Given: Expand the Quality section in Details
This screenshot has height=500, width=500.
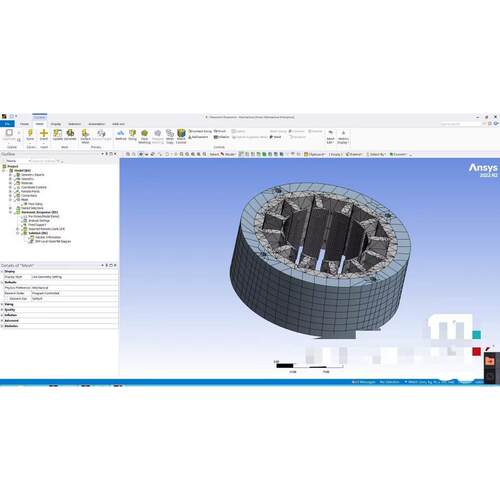Looking at the screenshot, I should pyautogui.click(x=3, y=310).
